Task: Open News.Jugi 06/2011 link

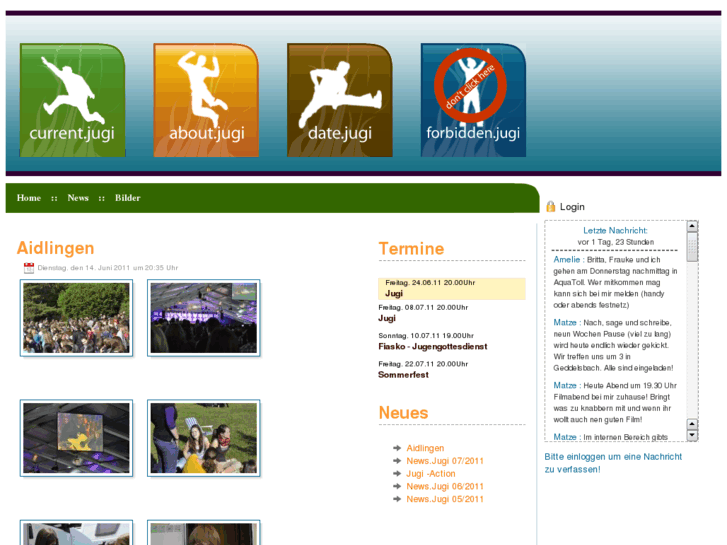Action: click(x=445, y=487)
